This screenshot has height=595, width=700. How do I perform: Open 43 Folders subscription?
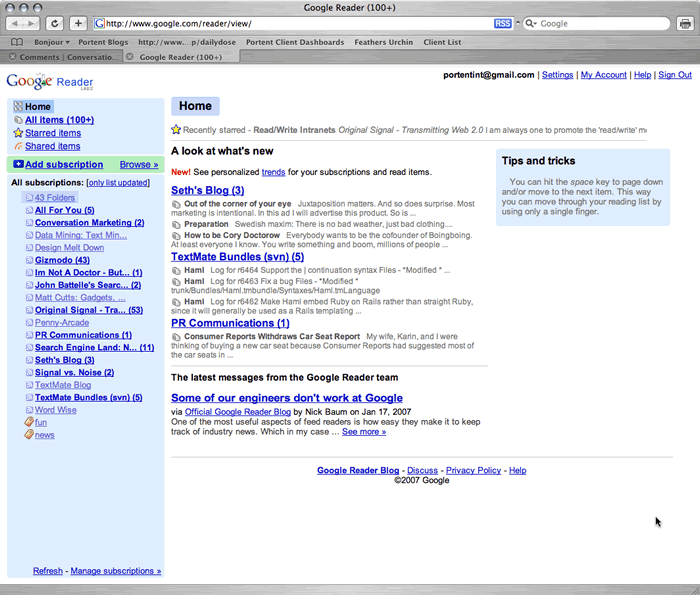pyautogui.click(x=55, y=197)
